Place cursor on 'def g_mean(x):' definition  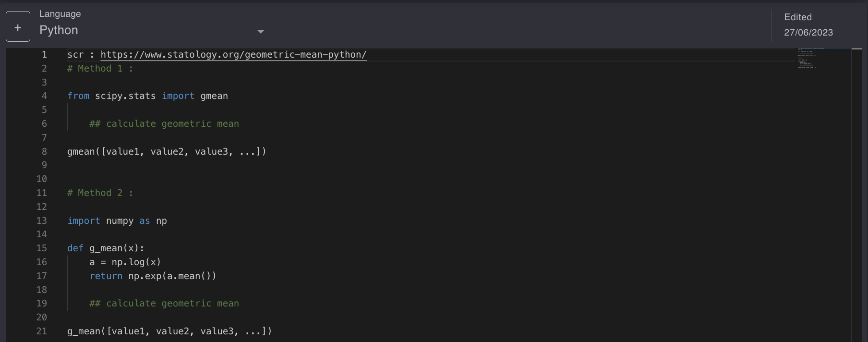click(106, 248)
